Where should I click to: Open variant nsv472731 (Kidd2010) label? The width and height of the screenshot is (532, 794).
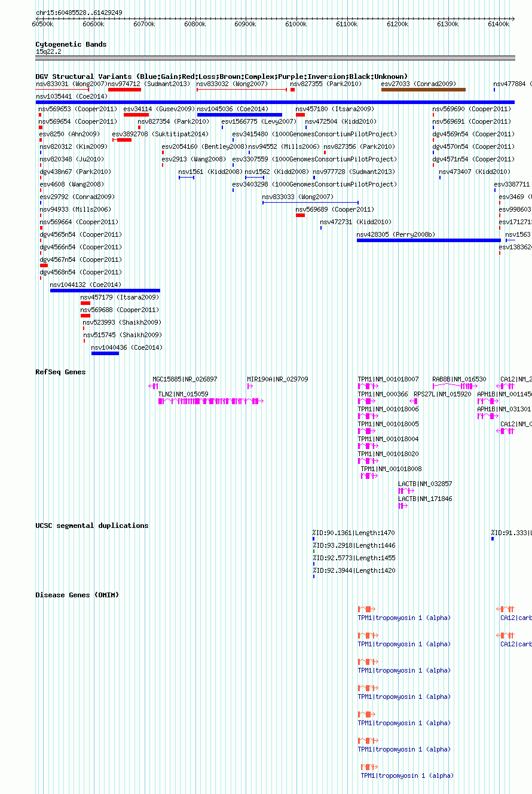(356, 222)
